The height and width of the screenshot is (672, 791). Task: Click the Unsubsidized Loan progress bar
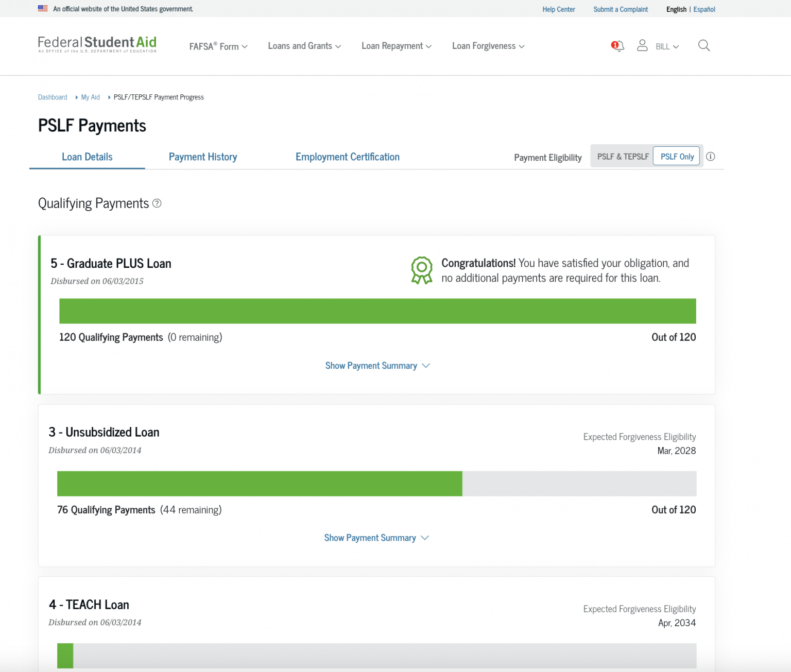coord(376,484)
